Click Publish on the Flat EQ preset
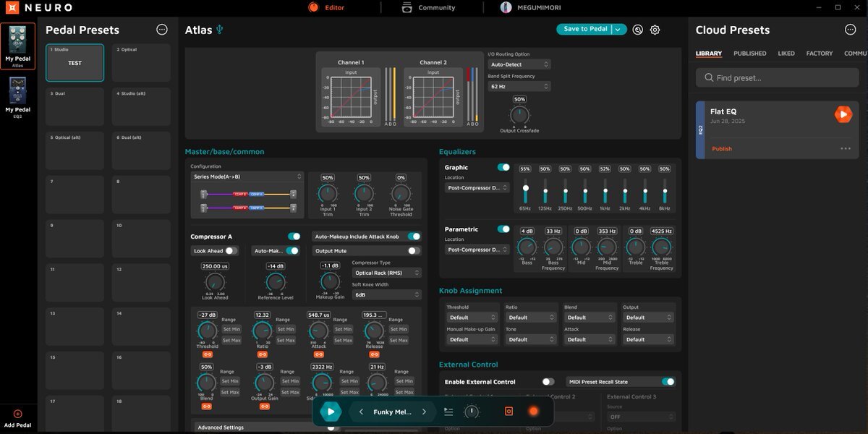 point(722,149)
